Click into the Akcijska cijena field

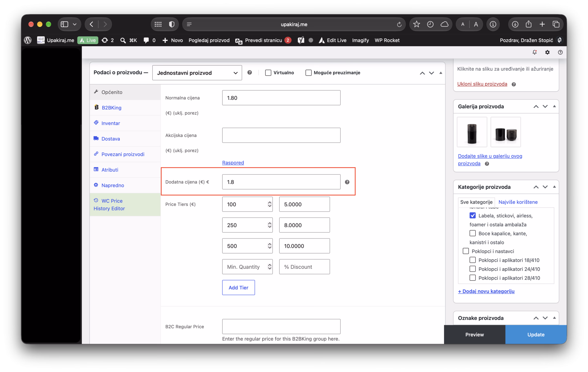(281, 135)
